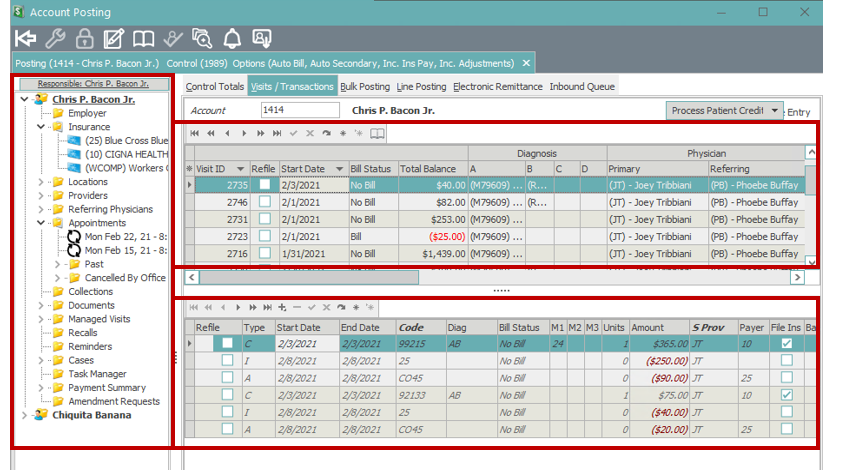Open the edit note pencil icon
This screenshot has height=470, width=841.
coord(114,39)
